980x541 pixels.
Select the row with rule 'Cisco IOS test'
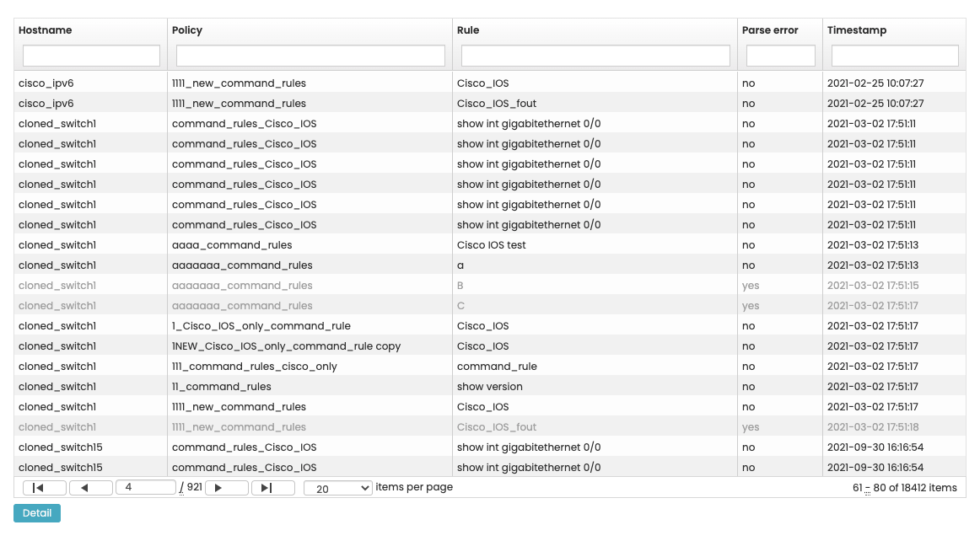[x=491, y=245]
